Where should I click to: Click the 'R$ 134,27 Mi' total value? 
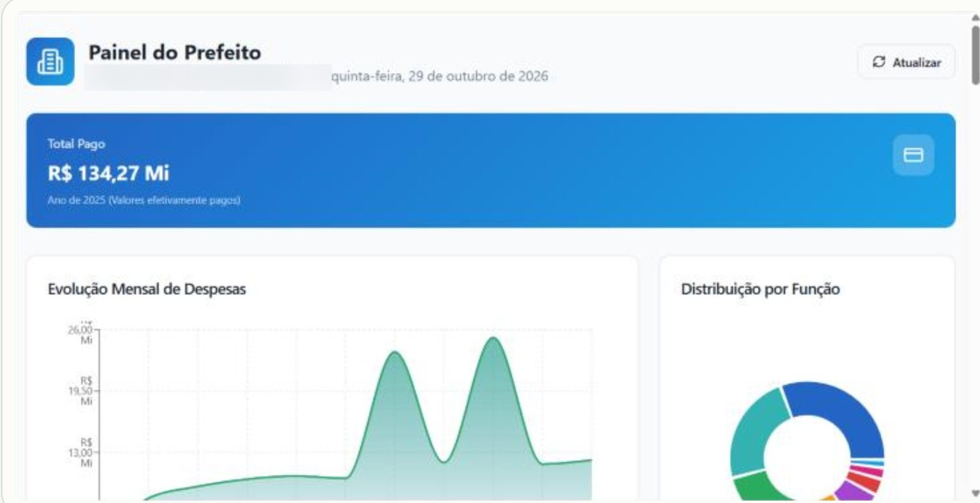coord(108,173)
